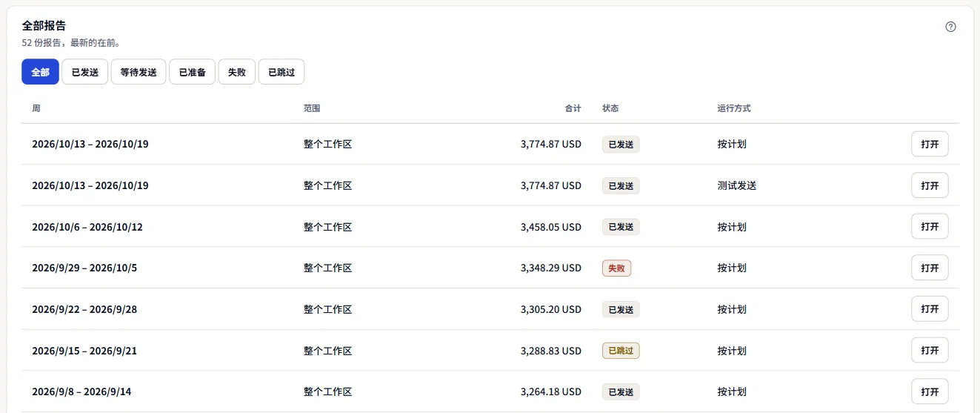Click the 2026/9/22 – 2026/9/28 week text
Screen dimensions: 980x413
[x=84, y=309]
